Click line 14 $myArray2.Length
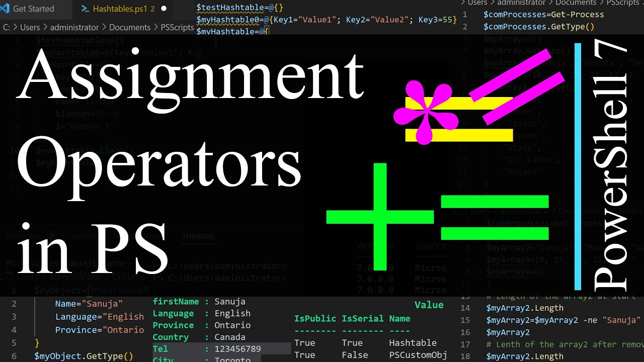Image resolution: width=644 pixels, height=362 pixels. [525, 308]
